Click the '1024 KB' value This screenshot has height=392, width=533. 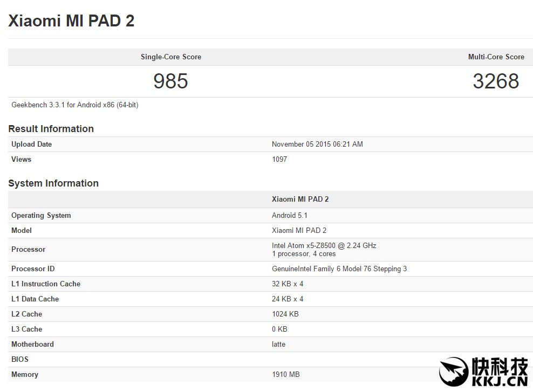coord(285,314)
